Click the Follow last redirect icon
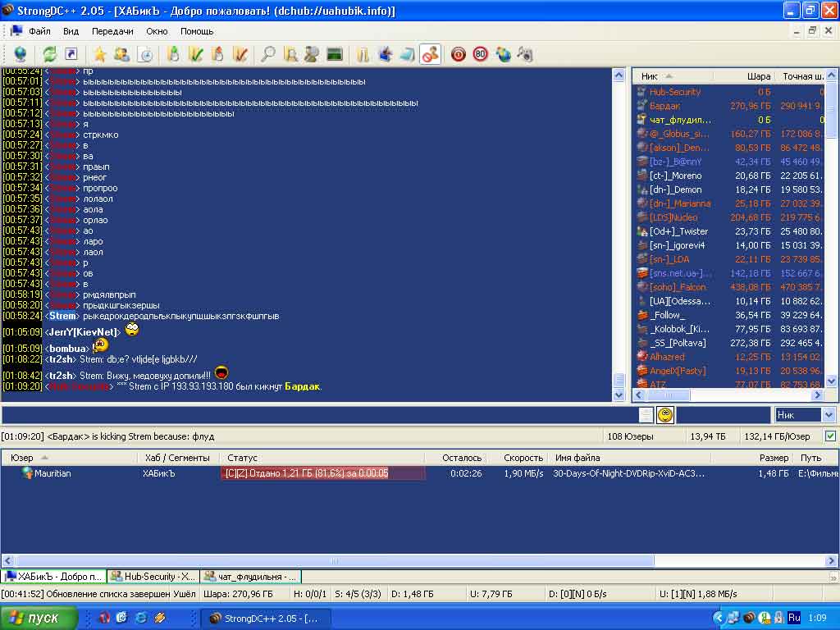The height and width of the screenshot is (630, 840). [71, 54]
